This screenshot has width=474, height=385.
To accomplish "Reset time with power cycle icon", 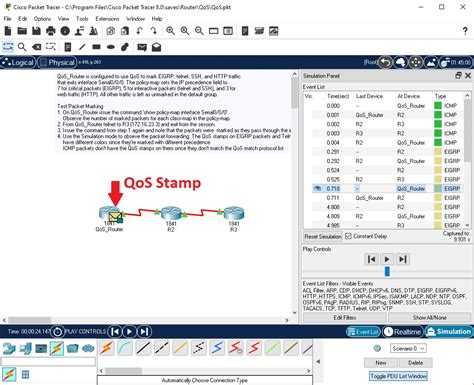I will pos(57,332).
